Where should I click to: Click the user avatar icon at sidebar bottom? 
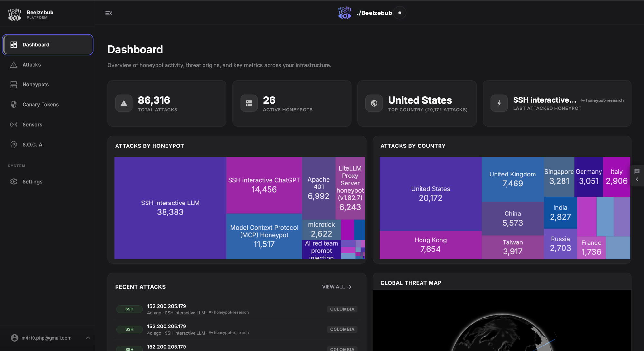pyautogui.click(x=14, y=338)
